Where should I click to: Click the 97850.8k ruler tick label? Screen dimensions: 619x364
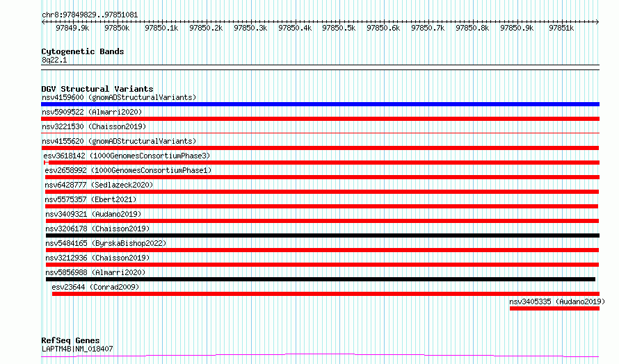(x=472, y=28)
